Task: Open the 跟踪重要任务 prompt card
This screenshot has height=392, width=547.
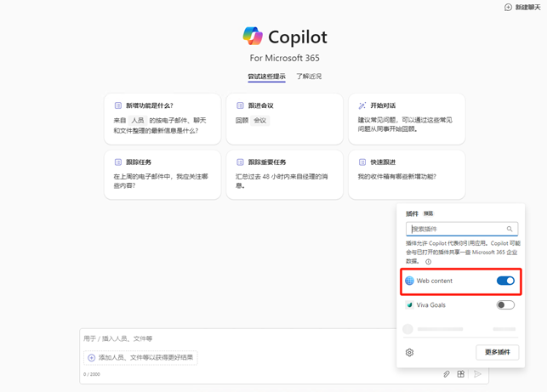Action: pos(285,174)
